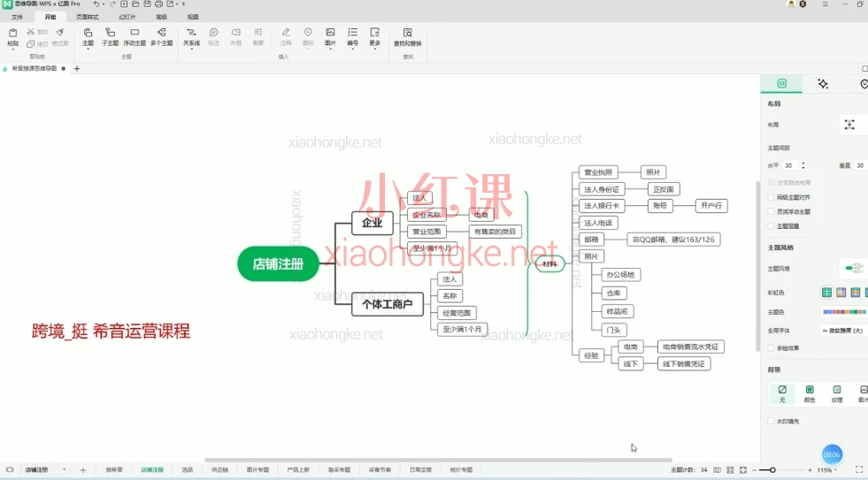Click the zoom-in plus button in status bar
Viewport: 868px width, 480px height.
(x=810, y=470)
